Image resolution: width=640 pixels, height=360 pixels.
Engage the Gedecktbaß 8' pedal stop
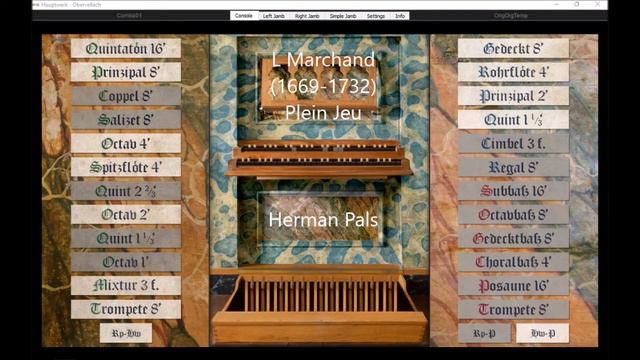(513, 238)
